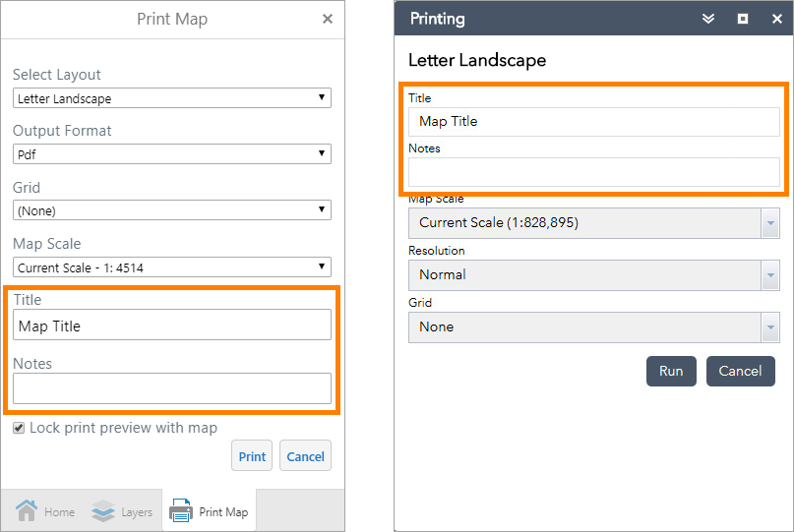This screenshot has width=794, height=532.
Task: Open the Resolution Normal dropdown
Action: [593, 275]
